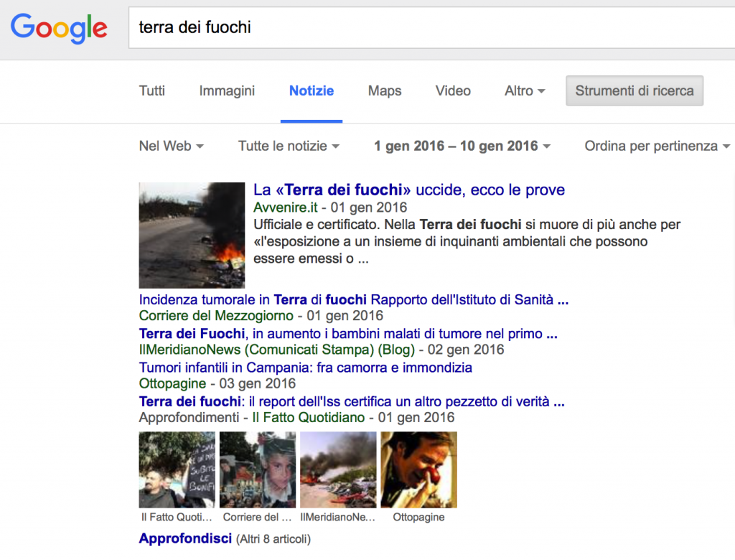This screenshot has width=735, height=560.
Task: Select the Video tab
Action: pyautogui.click(x=452, y=91)
